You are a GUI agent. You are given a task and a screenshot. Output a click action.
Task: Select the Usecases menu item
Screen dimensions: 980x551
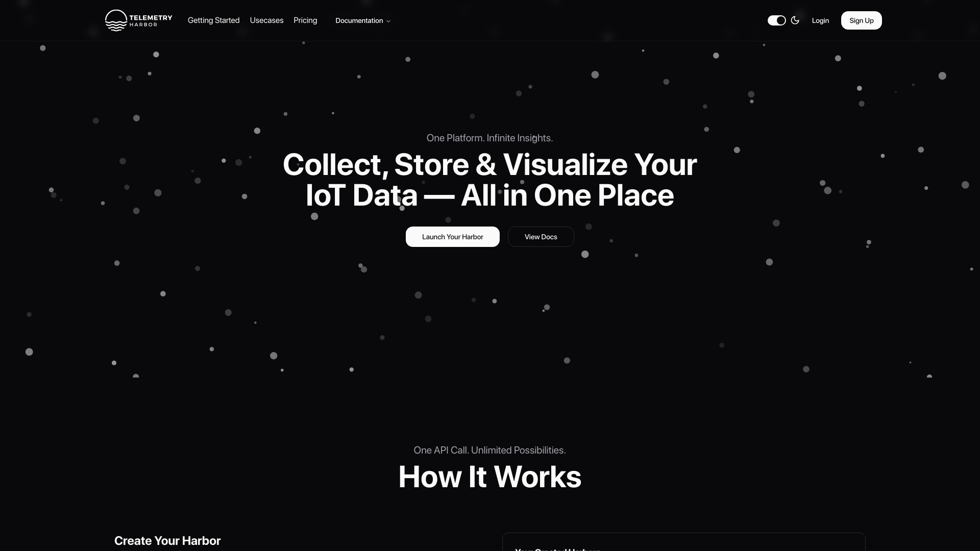coord(266,20)
